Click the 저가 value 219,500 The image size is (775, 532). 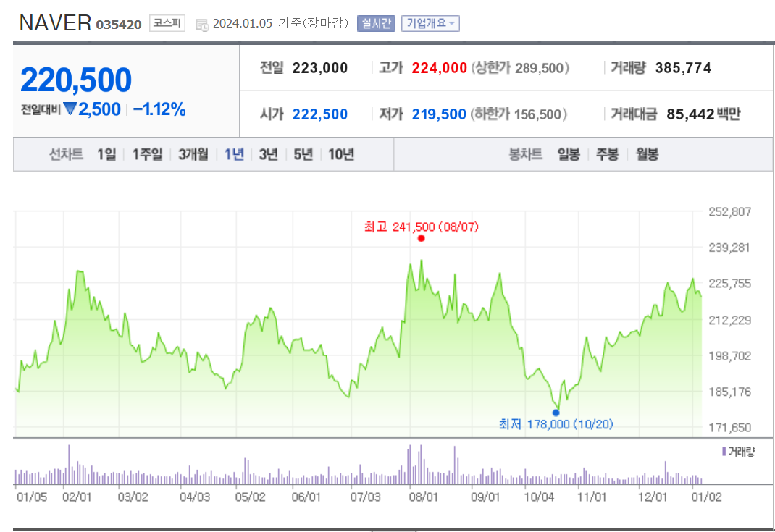pyautogui.click(x=439, y=114)
